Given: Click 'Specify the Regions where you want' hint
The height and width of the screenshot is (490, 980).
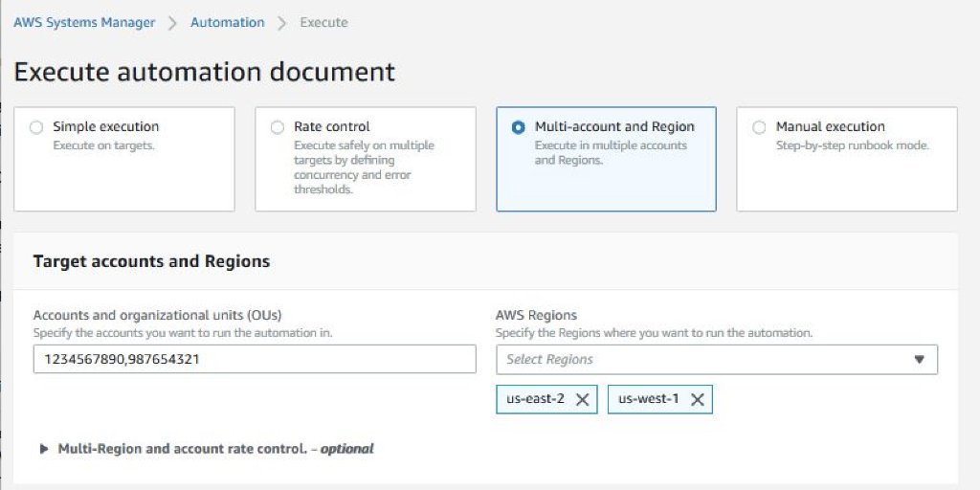Looking at the screenshot, I should (655, 333).
